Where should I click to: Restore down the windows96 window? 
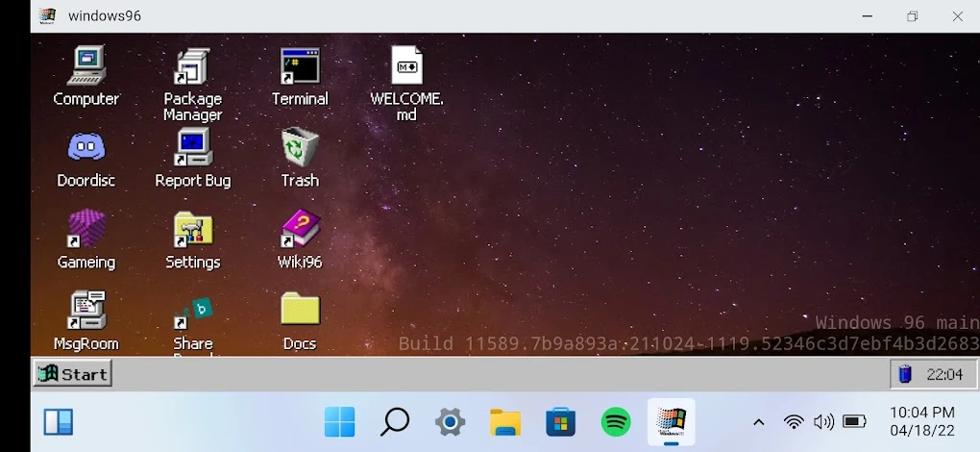(x=913, y=16)
